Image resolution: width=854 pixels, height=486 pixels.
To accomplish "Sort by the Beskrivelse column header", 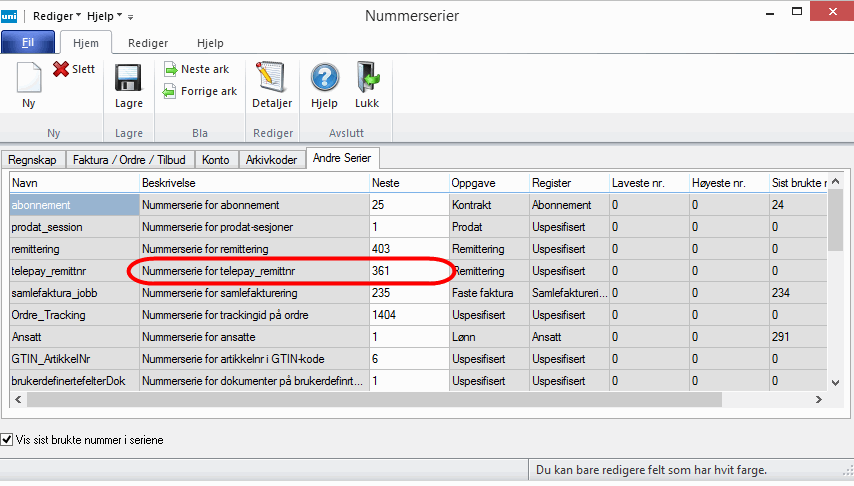I will [x=254, y=183].
